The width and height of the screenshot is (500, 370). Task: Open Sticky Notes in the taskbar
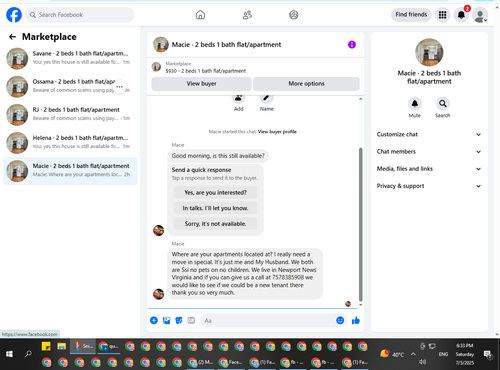coord(46,346)
